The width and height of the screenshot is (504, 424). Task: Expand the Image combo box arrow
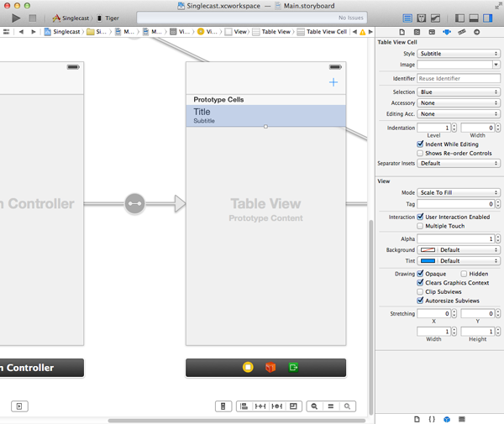click(x=496, y=65)
